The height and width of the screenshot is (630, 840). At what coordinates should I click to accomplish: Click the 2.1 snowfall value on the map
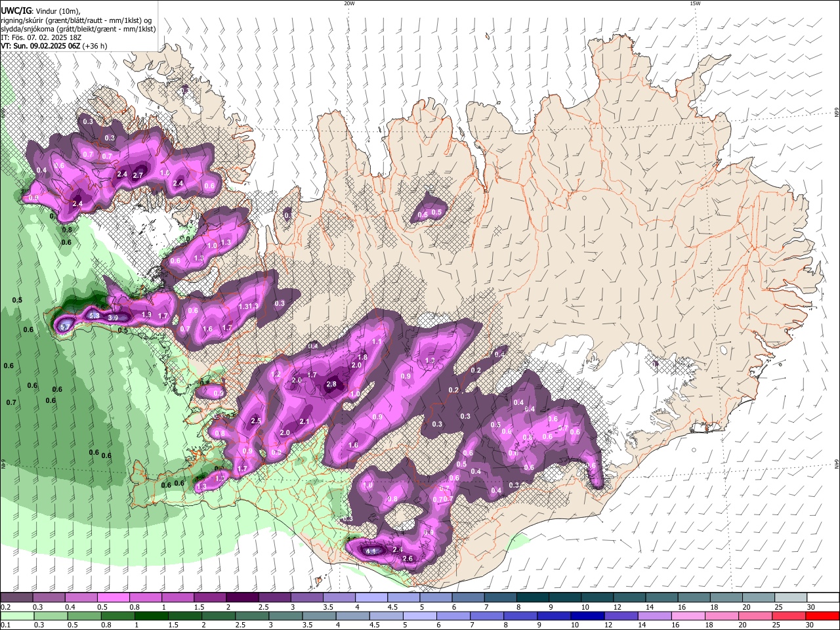coord(304,422)
